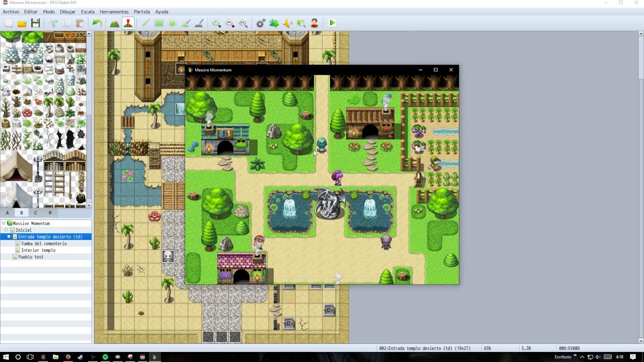The image size is (644, 362).
Task: Switch to tileset tab R
Action: [x=50, y=213]
